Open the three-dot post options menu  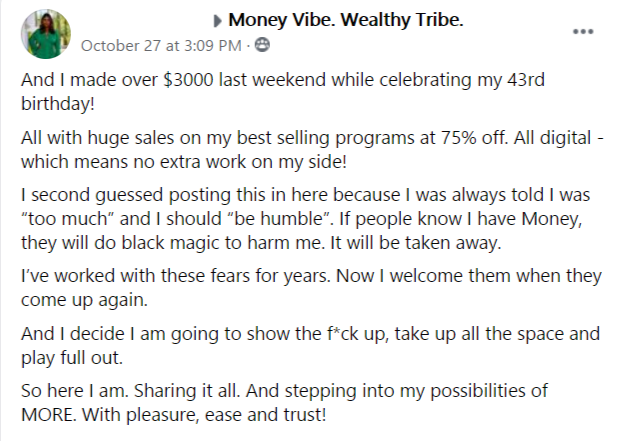tap(583, 32)
